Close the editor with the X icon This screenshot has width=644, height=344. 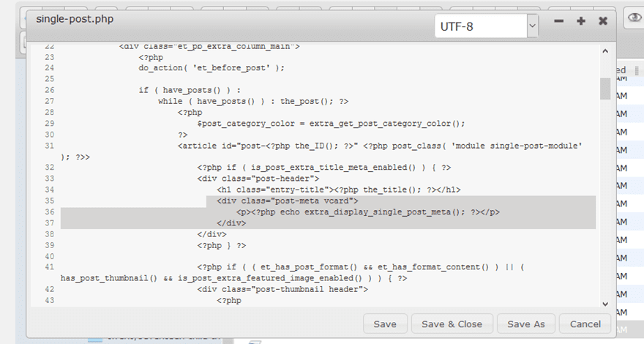pyautogui.click(x=603, y=21)
